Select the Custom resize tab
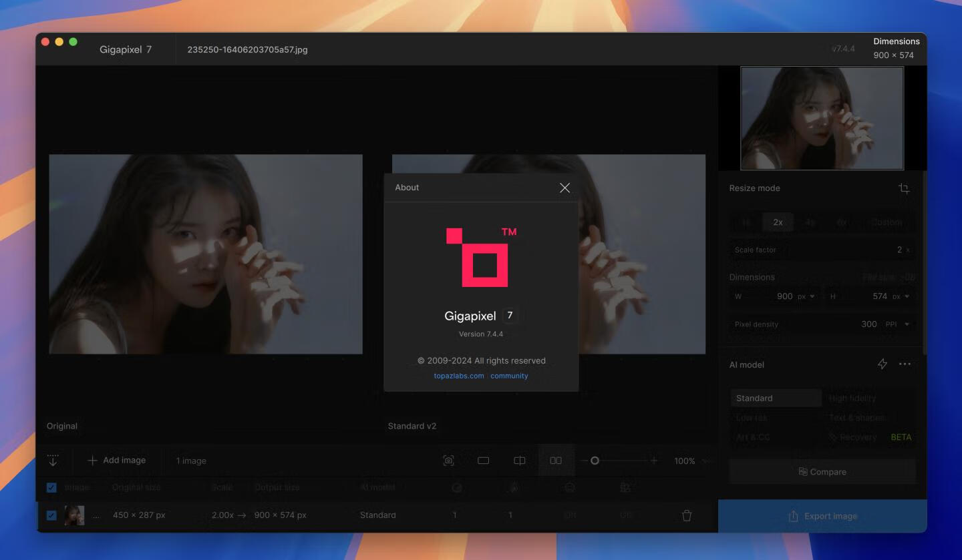Viewport: 962px width, 560px height. [x=887, y=222]
